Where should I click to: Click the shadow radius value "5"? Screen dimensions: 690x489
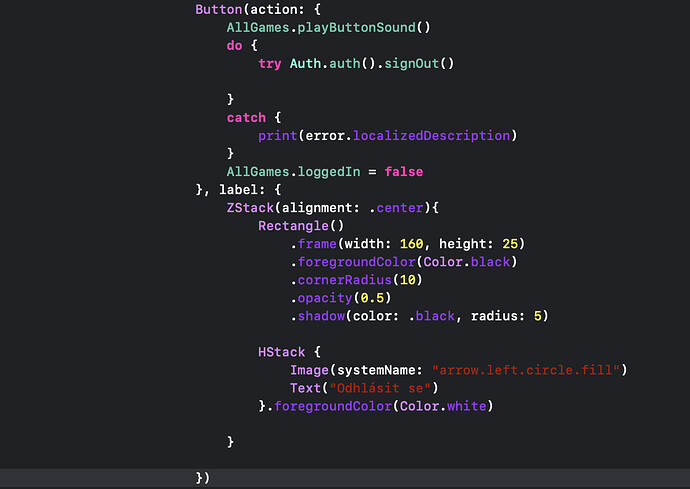(538, 316)
